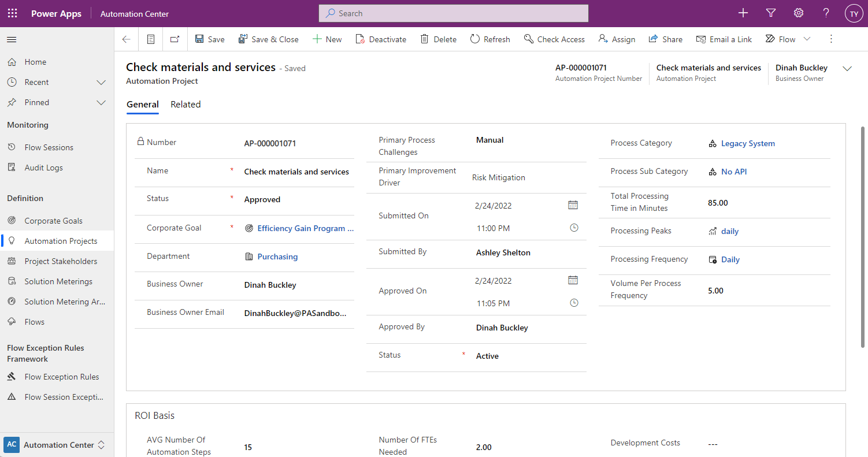
Task: Click the form record set icon
Action: click(x=150, y=39)
